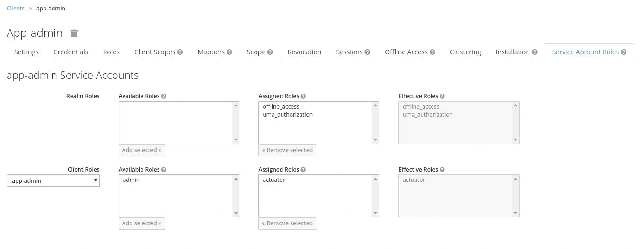
Task: Select admin in Client Available Roles
Action: pos(131,180)
